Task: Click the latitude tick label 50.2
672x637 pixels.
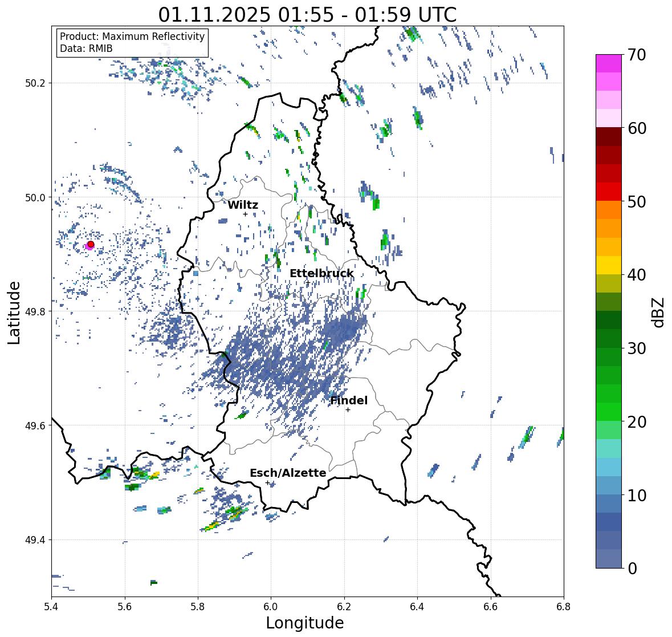Action: pos(35,83)
